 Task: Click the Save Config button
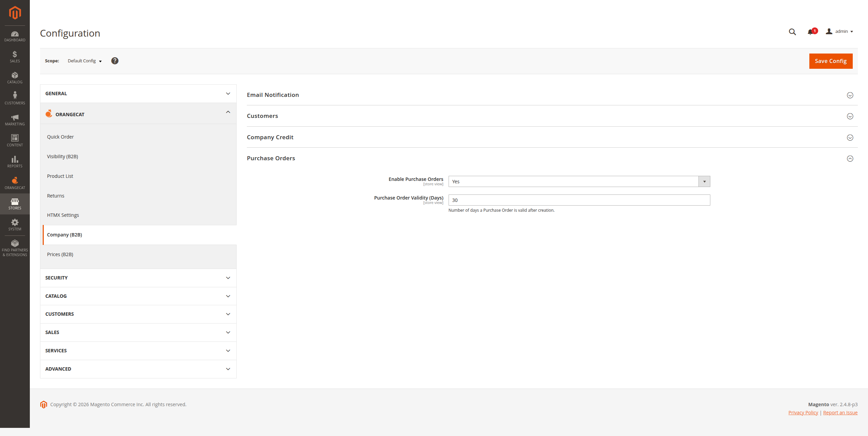tap(830, 61)
